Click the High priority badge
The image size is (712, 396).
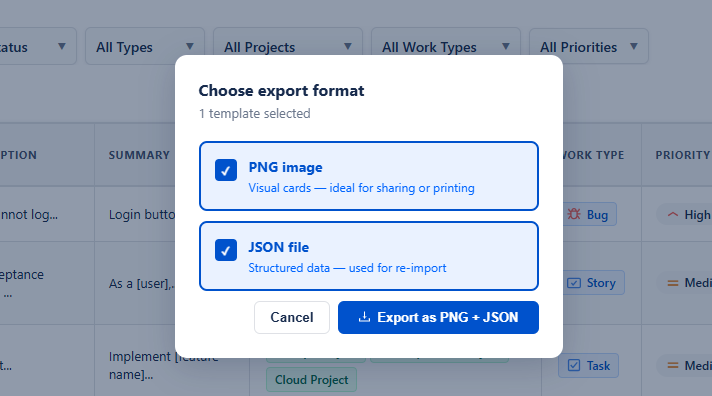[685, 214]
